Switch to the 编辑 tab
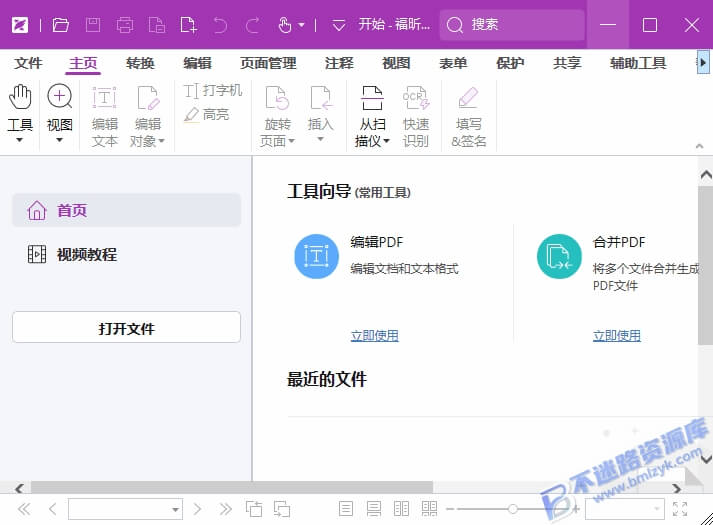This screenshot has width=713, height=525. coord(197,63)
